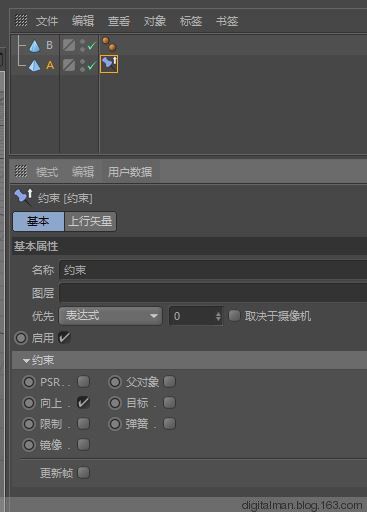The height and width of the screenshot is (512, 367).
Task: Select object A name in the tree
Action: (x=50, y=65)
